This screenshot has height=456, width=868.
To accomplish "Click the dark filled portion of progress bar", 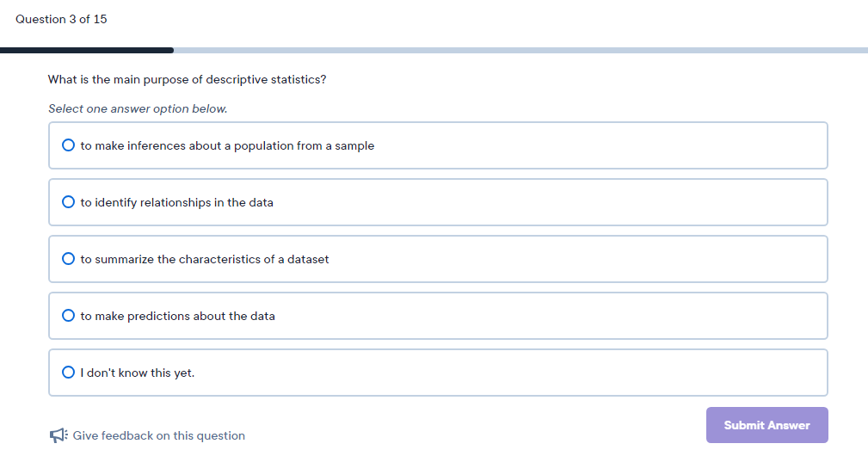I will point(87,51).
